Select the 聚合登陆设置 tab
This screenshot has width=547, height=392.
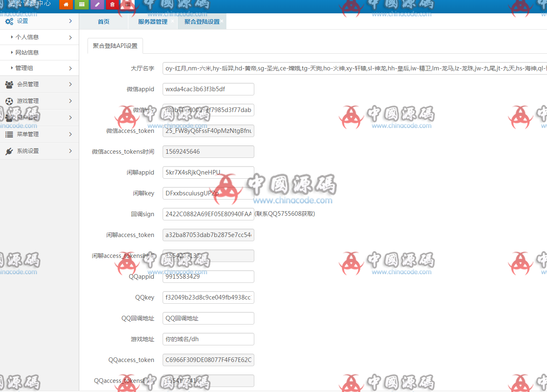point(202,22)
